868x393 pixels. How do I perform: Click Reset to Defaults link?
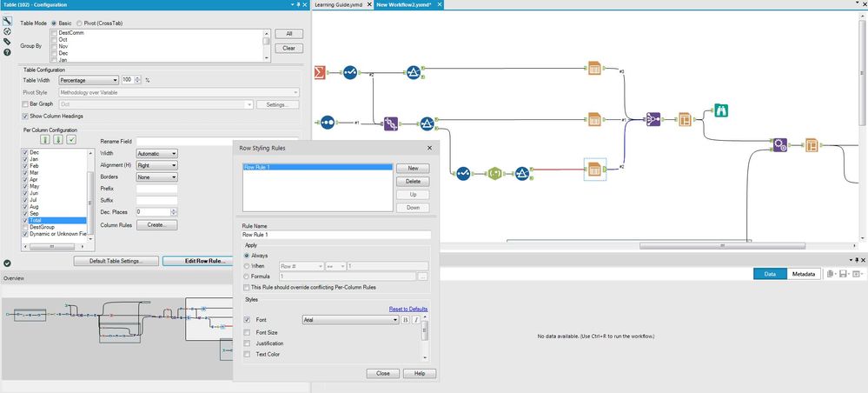pos(408,309)
